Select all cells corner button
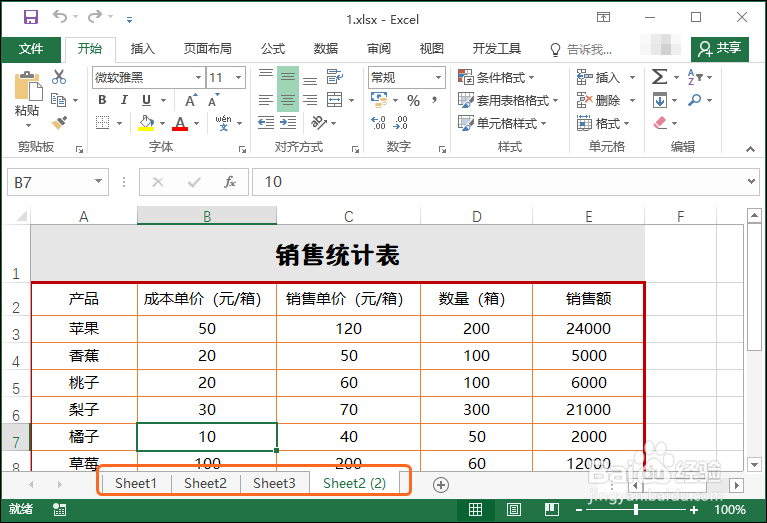The height and width of the screenshot is (523, 767). pos(21,216)
